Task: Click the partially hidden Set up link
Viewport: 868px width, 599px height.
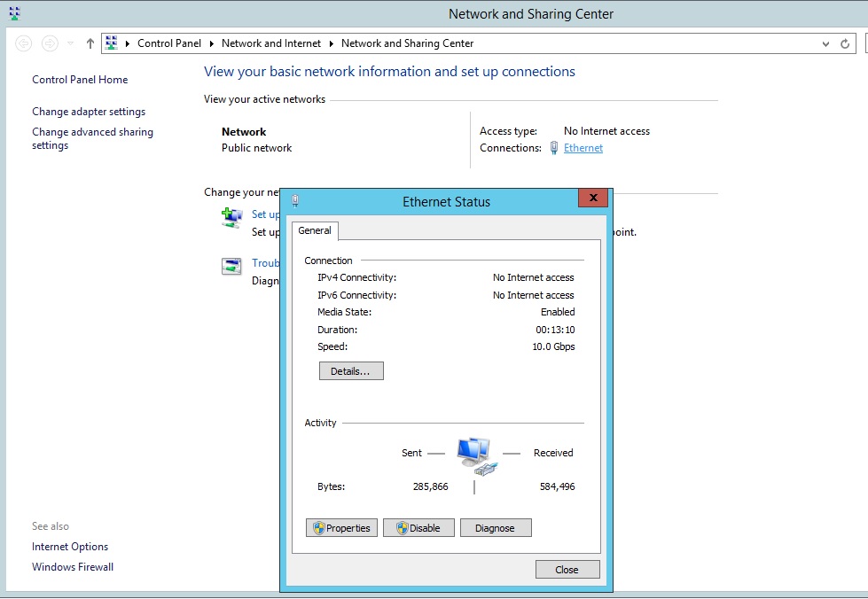Action: coord(265,214)
